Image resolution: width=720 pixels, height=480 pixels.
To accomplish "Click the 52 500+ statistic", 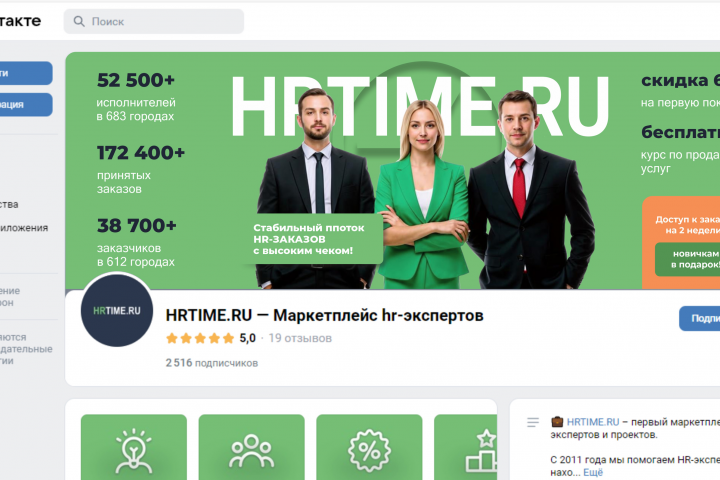I will 136,80.
